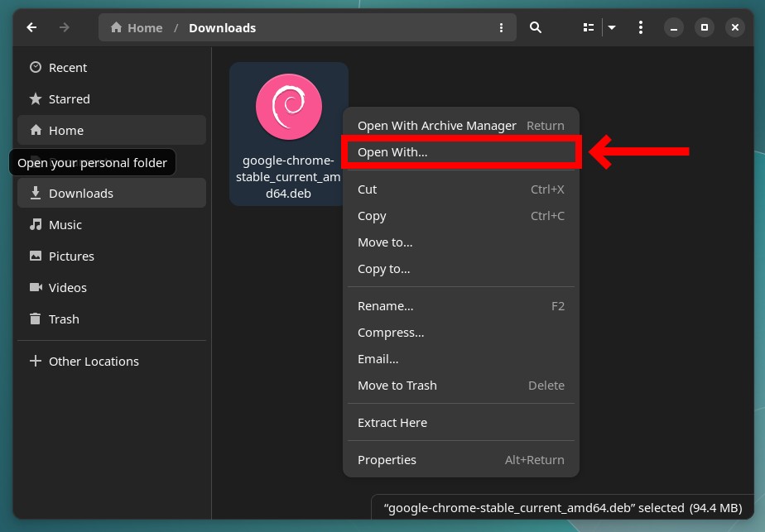Open Pictures folder in the sidebar

point(112,256)
